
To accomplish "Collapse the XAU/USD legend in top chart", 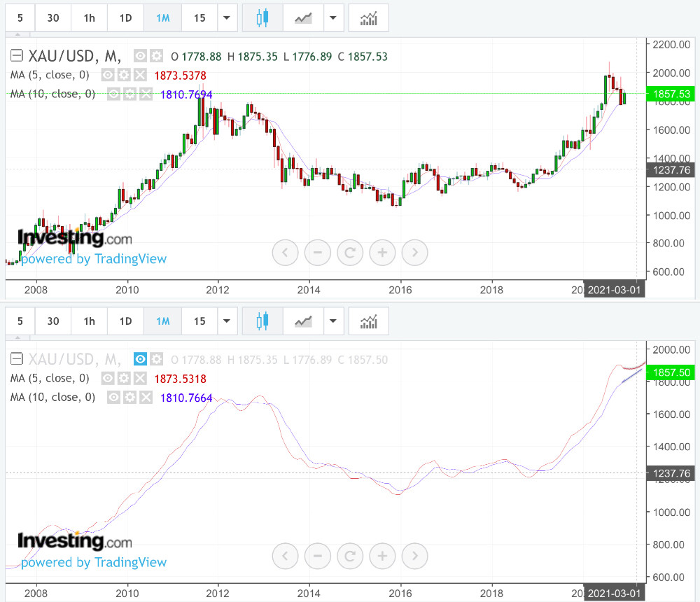I will 17,56.
